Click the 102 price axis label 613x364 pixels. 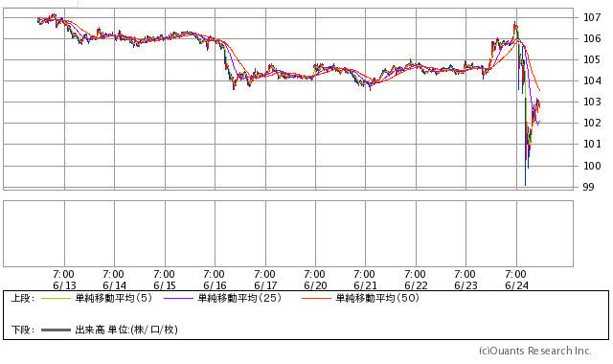(x=592, y=124)
